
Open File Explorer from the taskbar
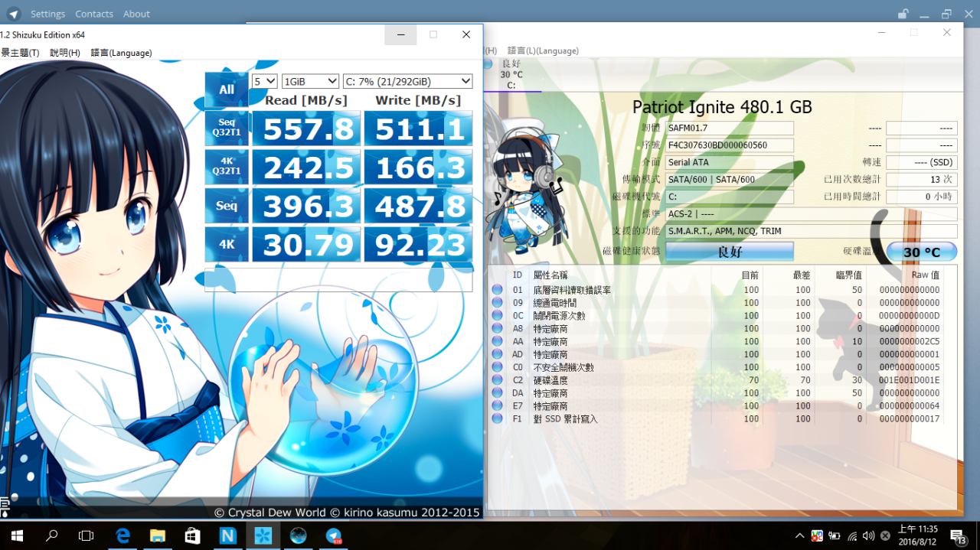(158, 535)
